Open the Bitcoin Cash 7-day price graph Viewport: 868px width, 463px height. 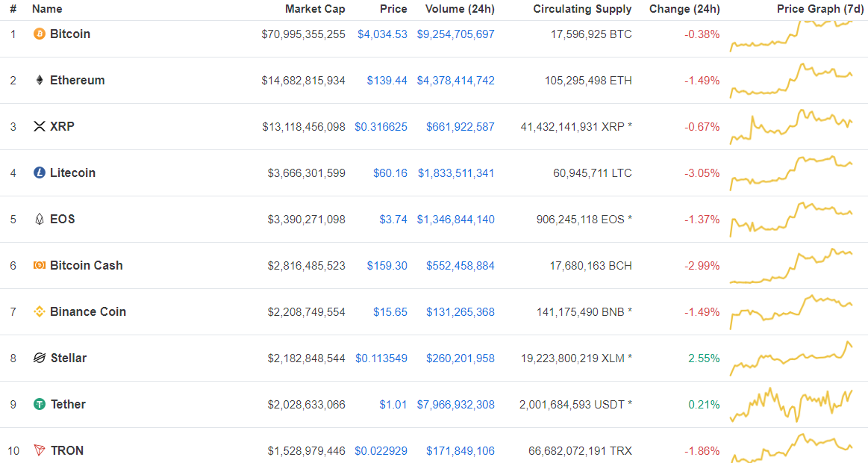792,266
